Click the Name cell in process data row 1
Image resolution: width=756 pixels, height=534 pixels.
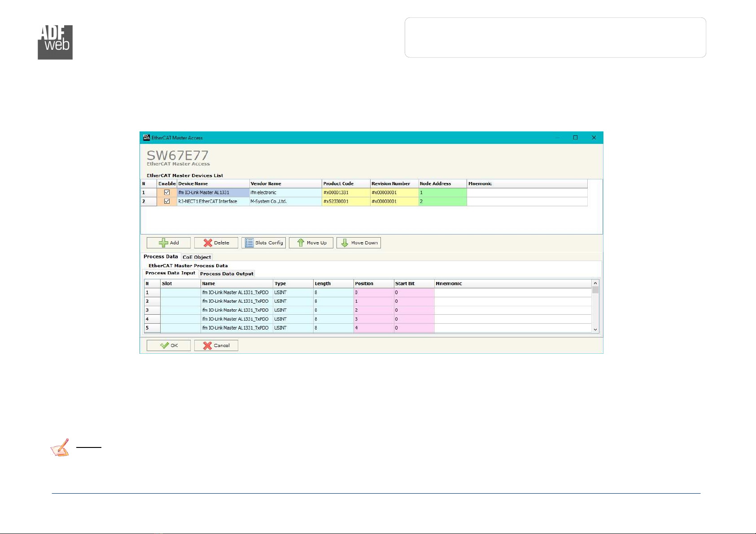[237, 292]
